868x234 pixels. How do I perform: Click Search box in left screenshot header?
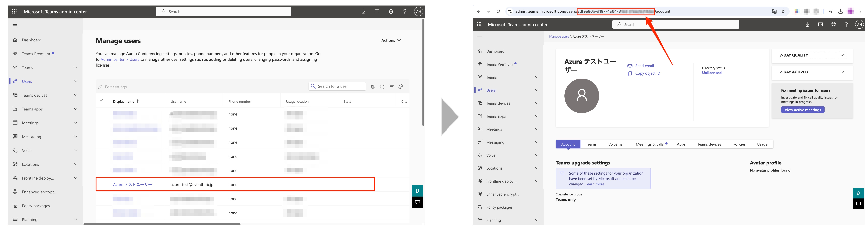tap(223, 11)
